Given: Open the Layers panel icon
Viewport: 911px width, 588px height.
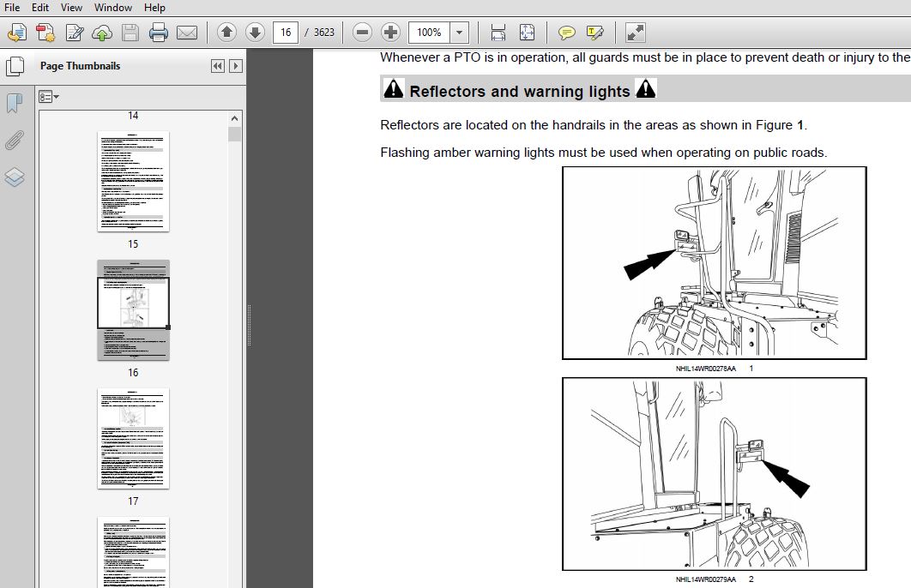Looking at the screenshot, I should pyautogui.click(x=15, y=177).
